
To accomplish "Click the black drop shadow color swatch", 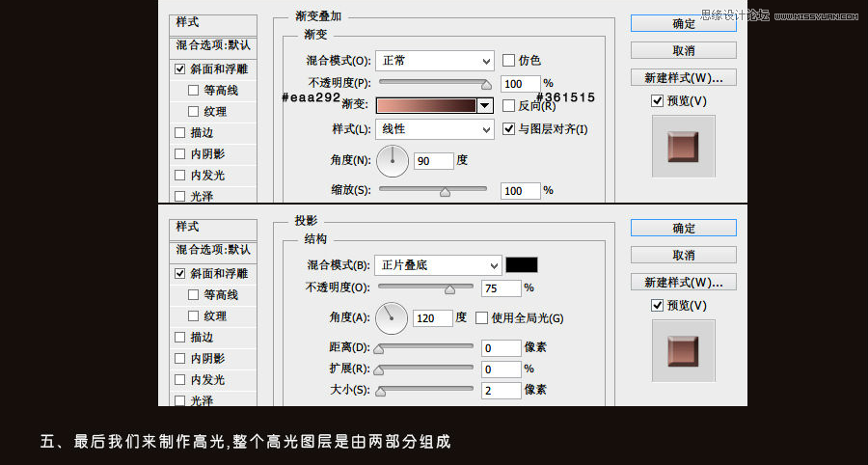I will tap(522, 264).
